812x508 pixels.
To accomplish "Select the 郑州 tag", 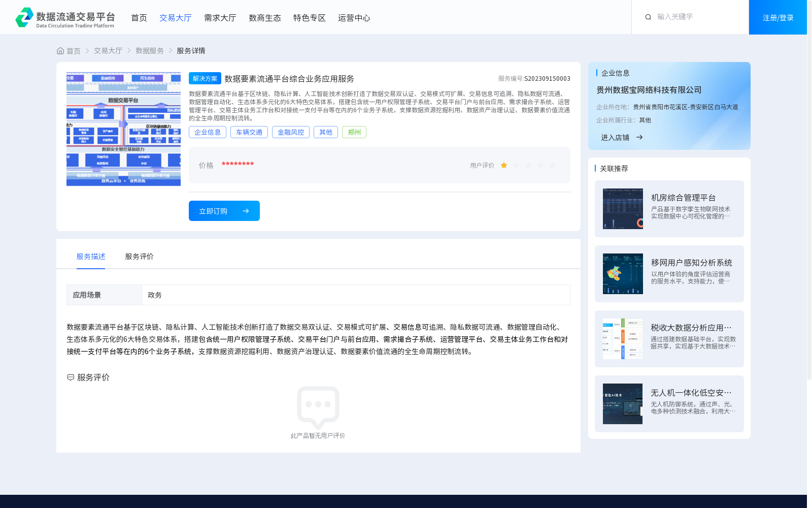I will click(x=354, y=132).
